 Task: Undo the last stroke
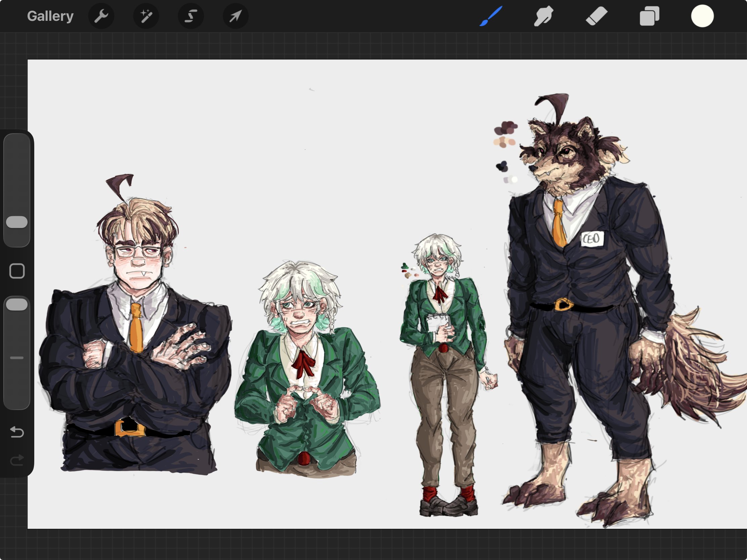click(17, 432)
